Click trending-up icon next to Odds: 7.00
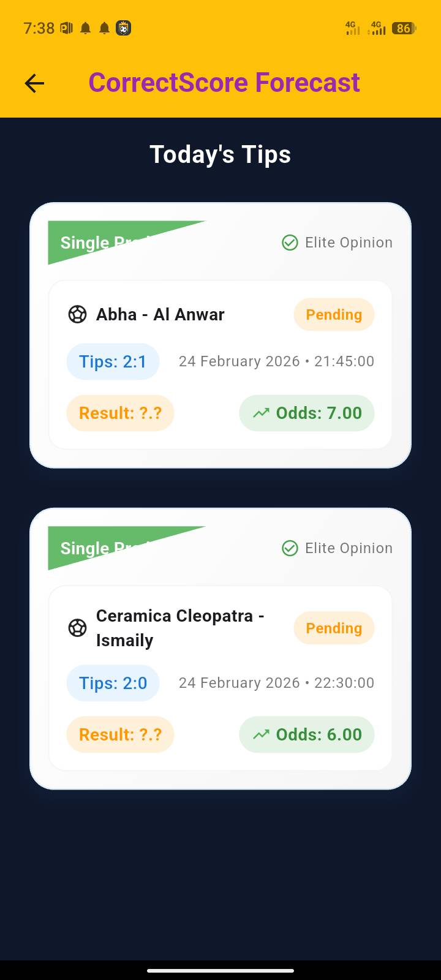 coord(261,413)
